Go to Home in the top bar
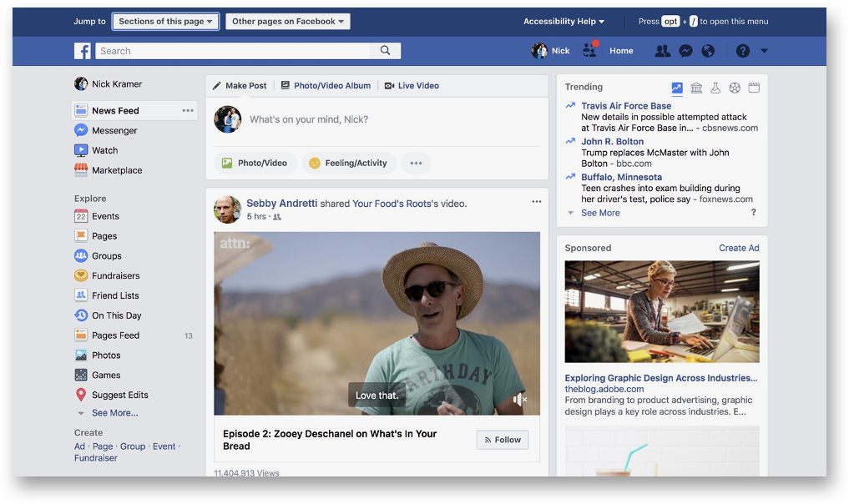This screenshot has width=849, height=504. (x=621, y=51)
